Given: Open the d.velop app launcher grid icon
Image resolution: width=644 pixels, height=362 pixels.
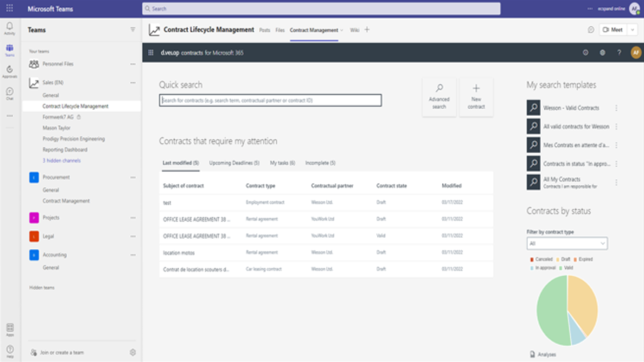Looking at the screenshot, I should (x=151, y=52).
